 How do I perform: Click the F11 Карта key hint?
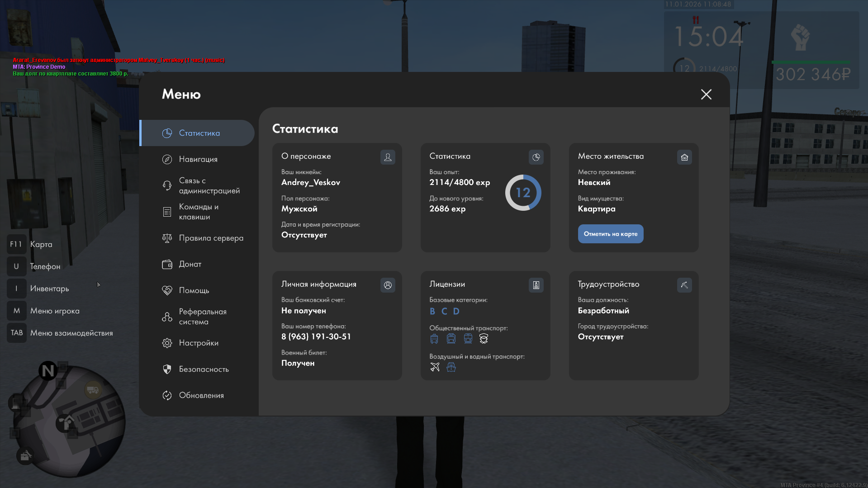[30, 244]
